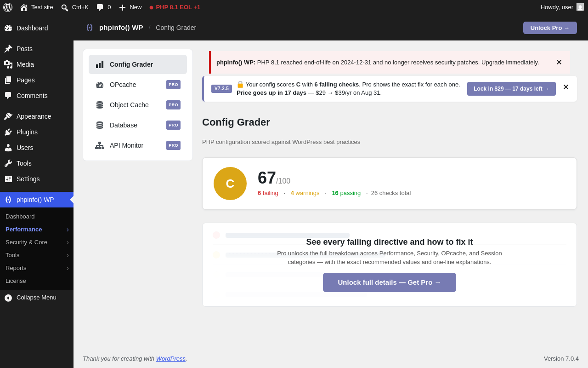This screenshot has height=368, width=588.
Task: Click the PRO badge next to API Monitor
Action: pyautogui.click(x=173, y=145)
